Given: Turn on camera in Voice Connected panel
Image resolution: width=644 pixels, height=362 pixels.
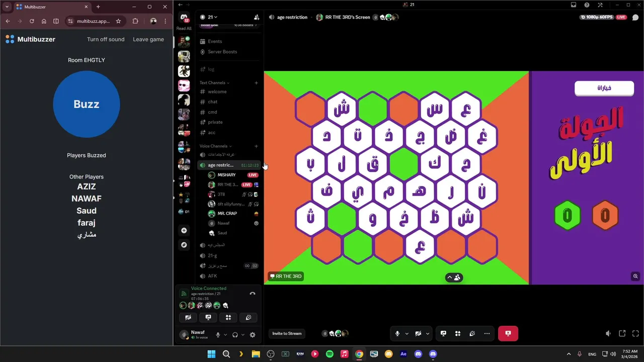Looking at the screenshot, I should 188,317.
